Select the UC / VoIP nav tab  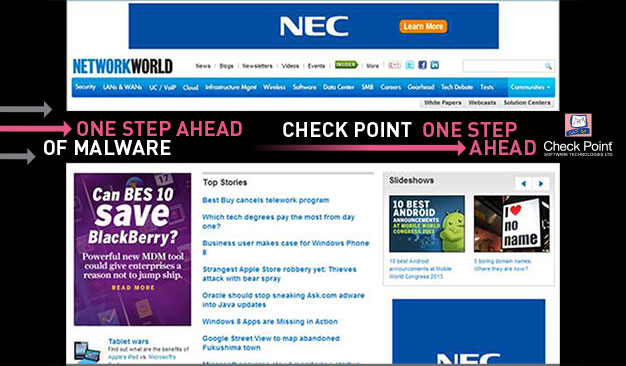pyautogui.click(x=162, y=87)
